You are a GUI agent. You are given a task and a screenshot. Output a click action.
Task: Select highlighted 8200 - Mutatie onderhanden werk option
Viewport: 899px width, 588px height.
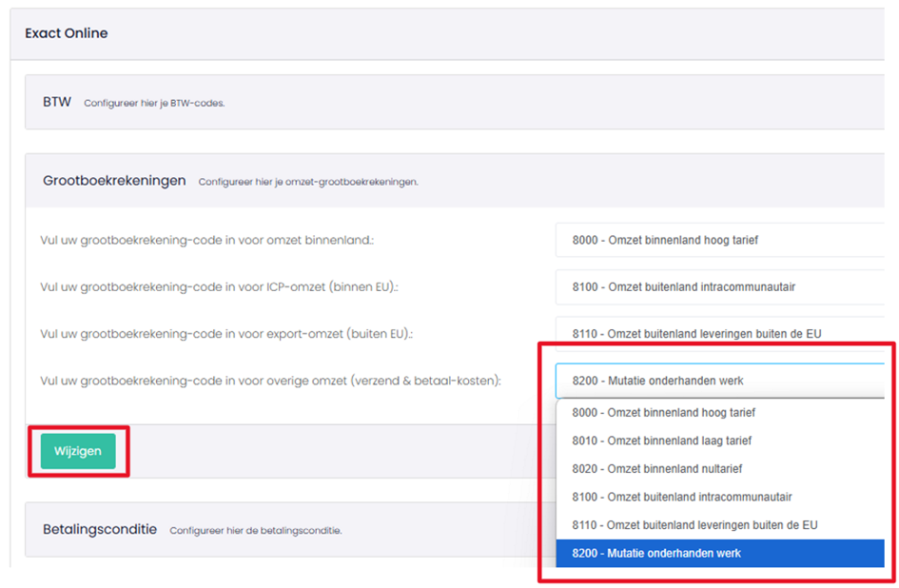719,553
